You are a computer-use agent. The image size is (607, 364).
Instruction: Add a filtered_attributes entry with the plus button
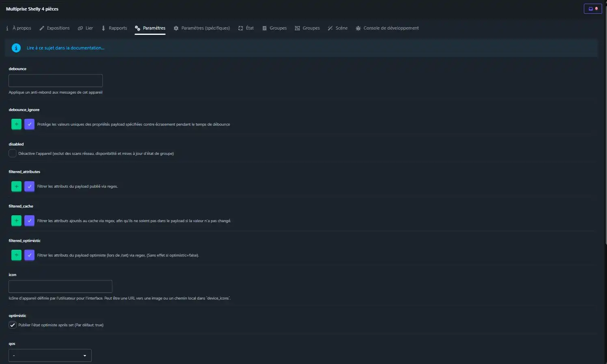[16, 186]
